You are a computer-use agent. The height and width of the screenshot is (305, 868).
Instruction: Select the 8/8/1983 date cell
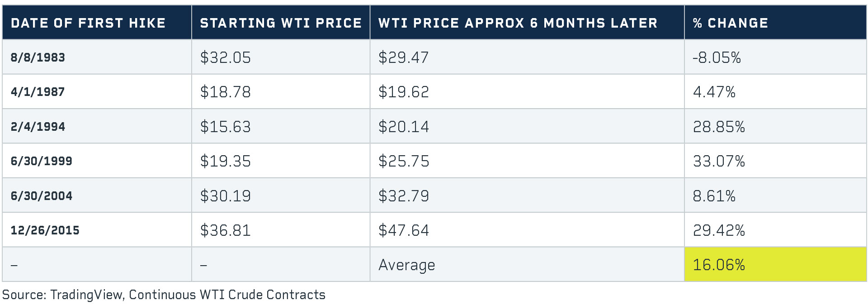pos(38,57)
